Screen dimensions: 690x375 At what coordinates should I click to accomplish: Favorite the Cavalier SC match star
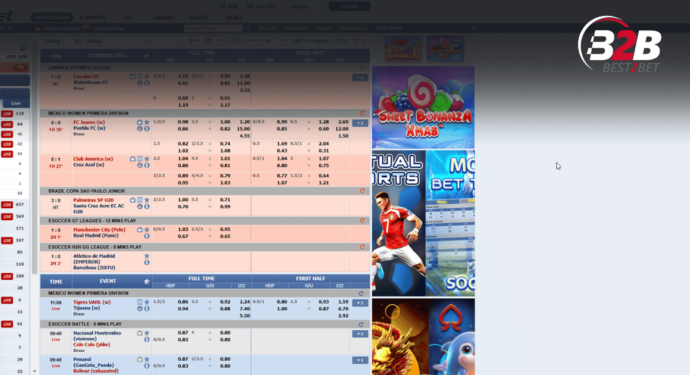(147, 77)
